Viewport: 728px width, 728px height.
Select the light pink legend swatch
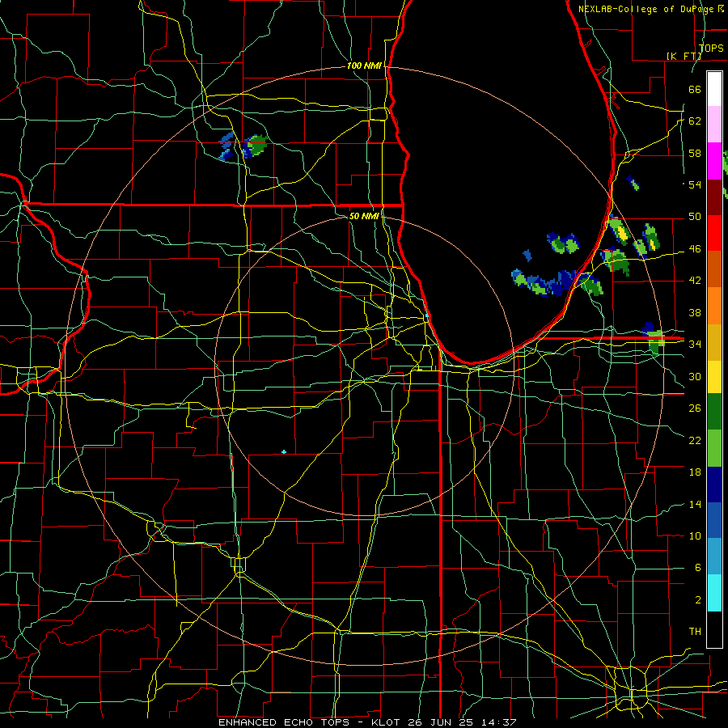[714, 125]
